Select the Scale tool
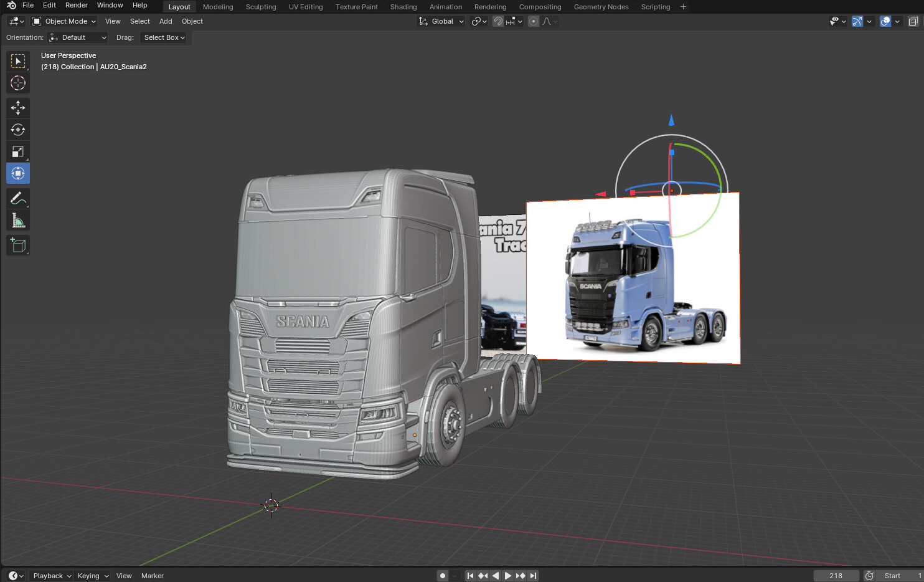 click(x=17, y=151)
